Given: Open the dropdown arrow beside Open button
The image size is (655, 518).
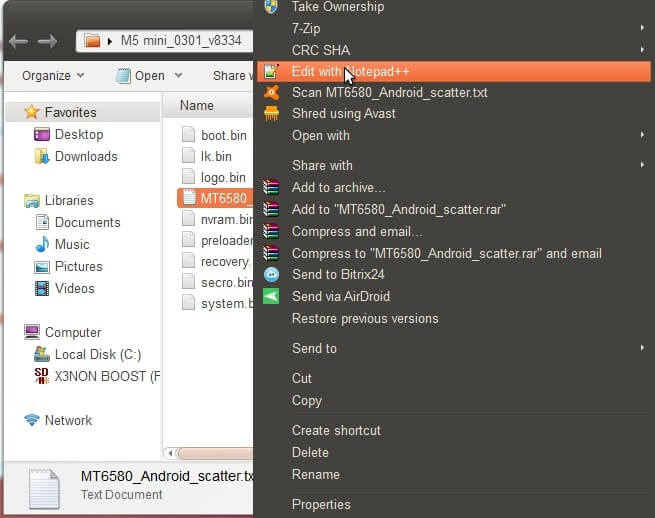Looking at the screenshot, I should 178,76.
